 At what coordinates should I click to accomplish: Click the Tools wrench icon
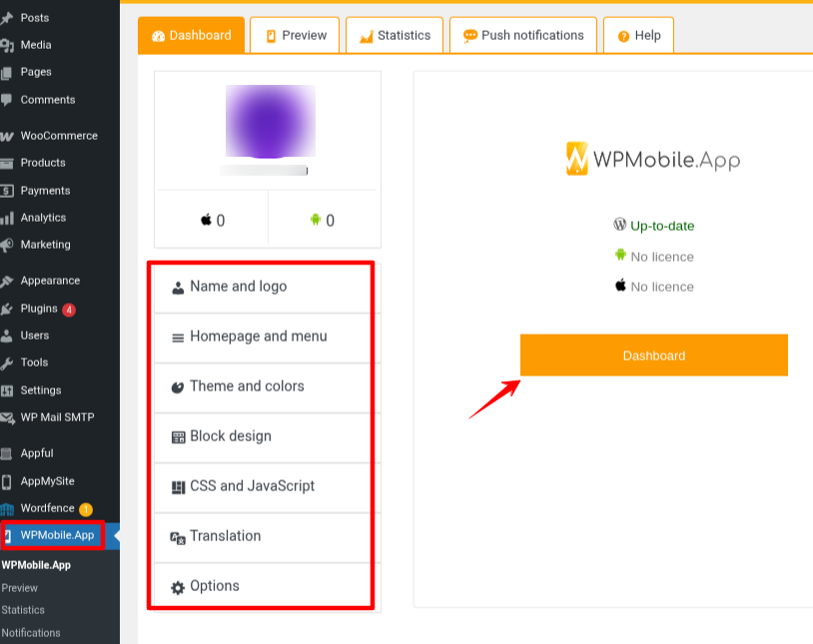point(7,363)
